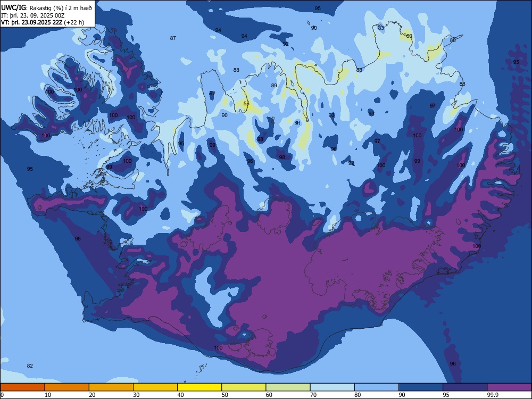The width and height of the screenshot is (532, 399).
Task: Select the medium blue 90–95 legend swatch
Action: [x=421, y=387]
